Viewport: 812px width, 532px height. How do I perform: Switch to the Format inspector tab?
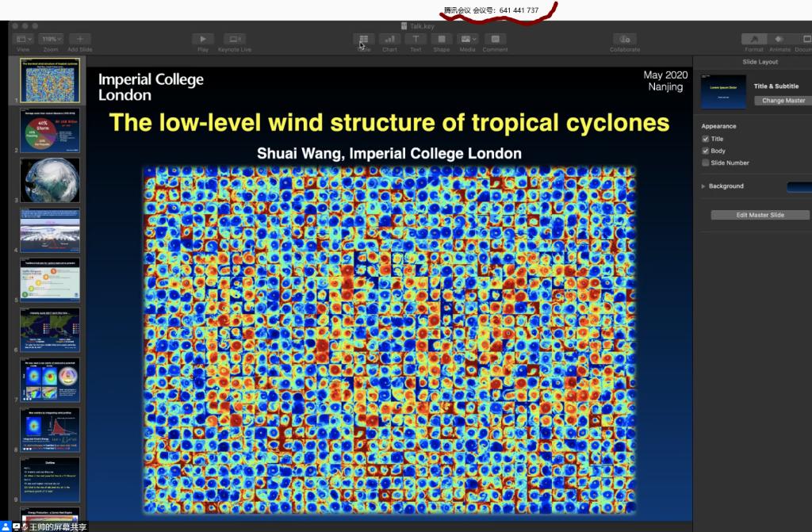754,39
